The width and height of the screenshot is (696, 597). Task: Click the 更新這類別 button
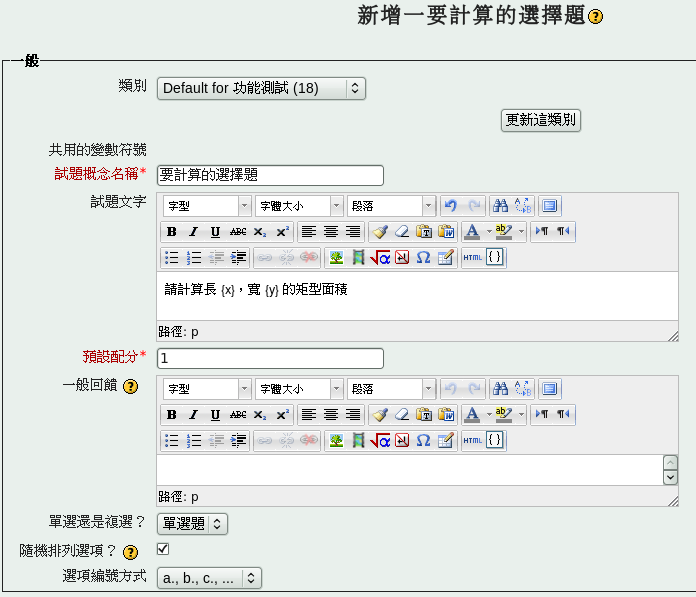(541, 120)
